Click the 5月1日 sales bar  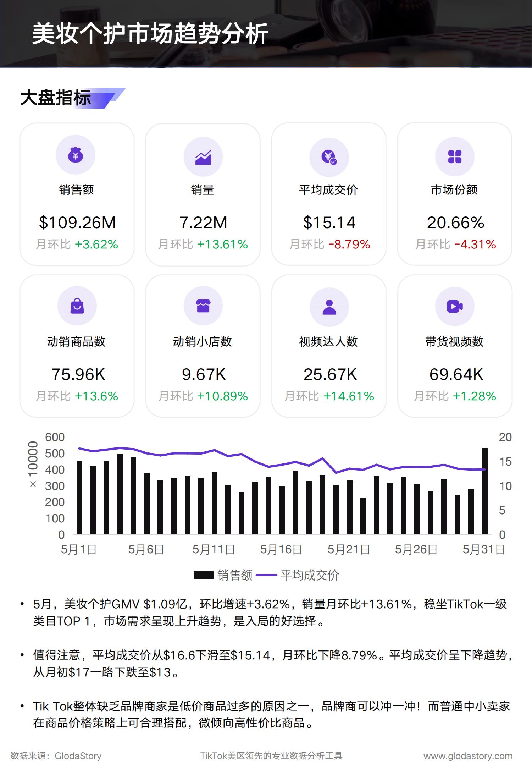[79, 498]
